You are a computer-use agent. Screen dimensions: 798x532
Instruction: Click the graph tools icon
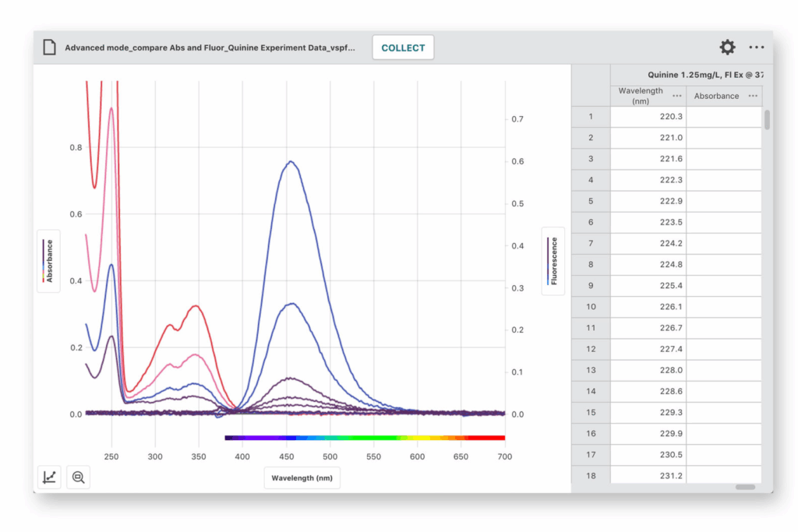pos(49,477)
